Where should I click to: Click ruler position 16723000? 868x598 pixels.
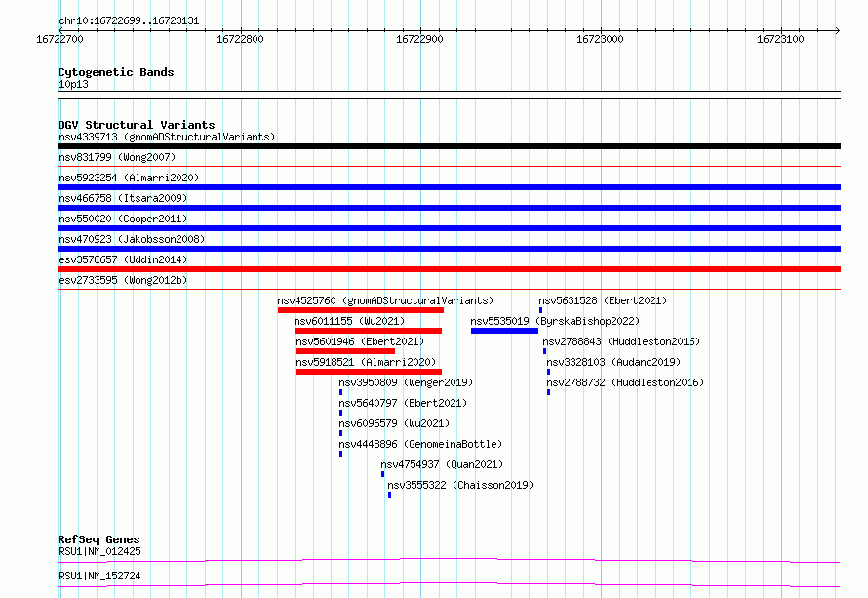pyautogui.click(x=600, y=39)
